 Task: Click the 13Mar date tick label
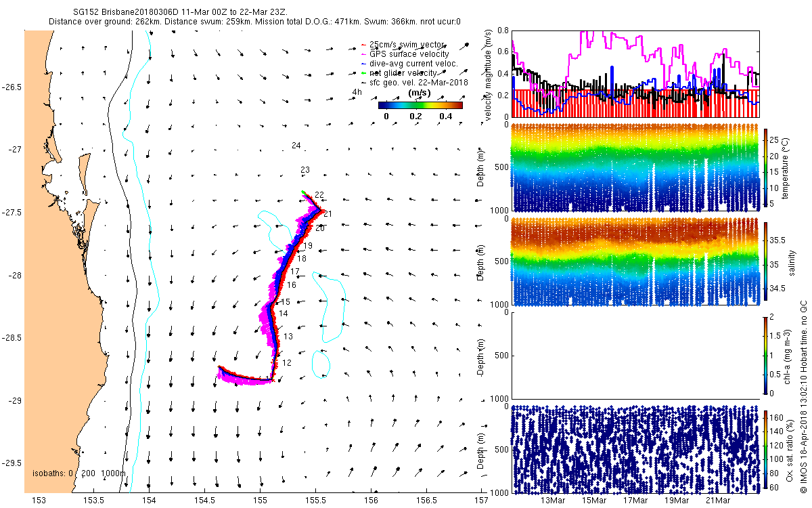pos(554,501)
